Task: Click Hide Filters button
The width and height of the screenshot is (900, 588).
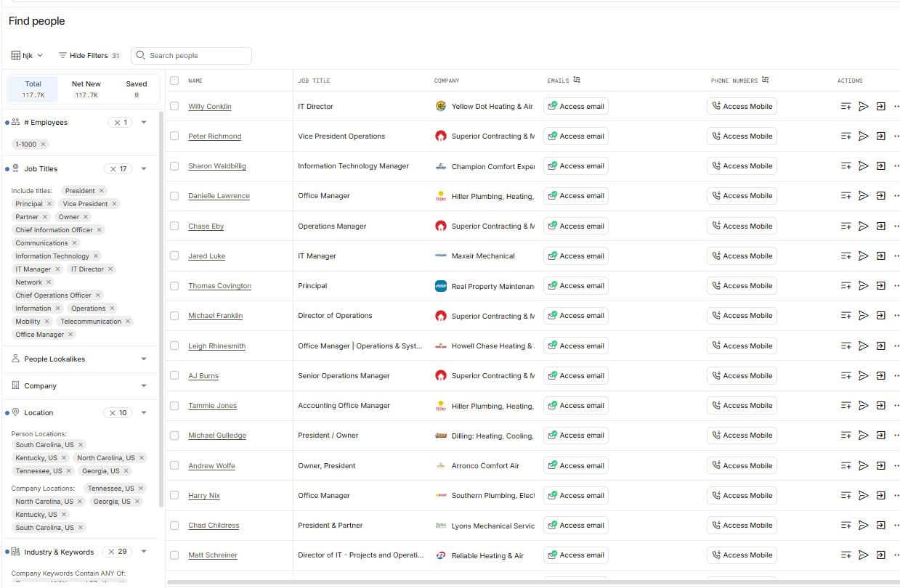Action: point(89,55)
